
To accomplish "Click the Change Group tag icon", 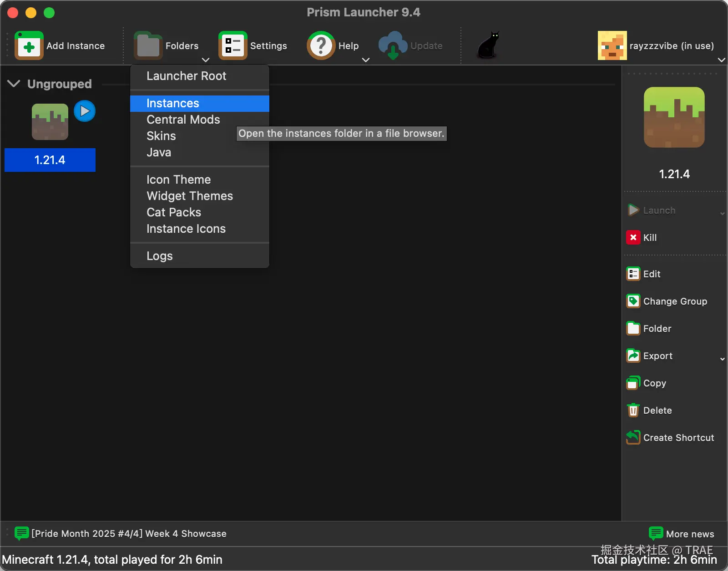I will (x=633, y=301).
